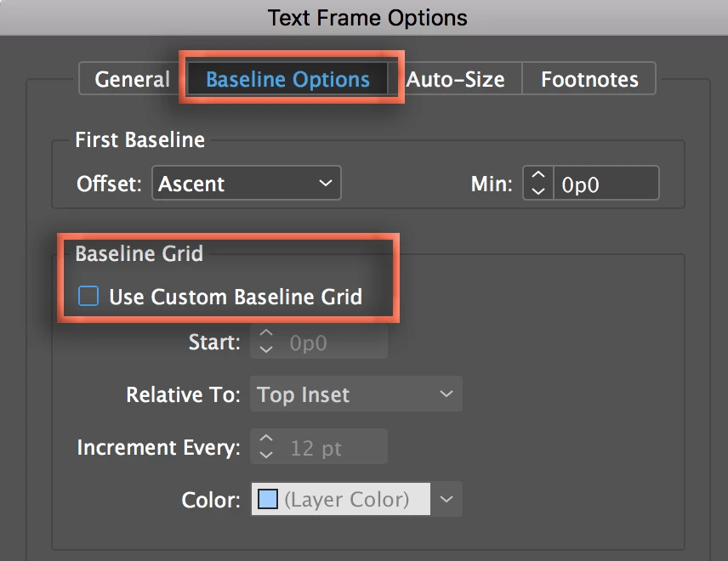The width and height of the screenshot is (728, 561).
Task: Click the (Layer Color) text in Color menu
Action: [x=347, y=499]
